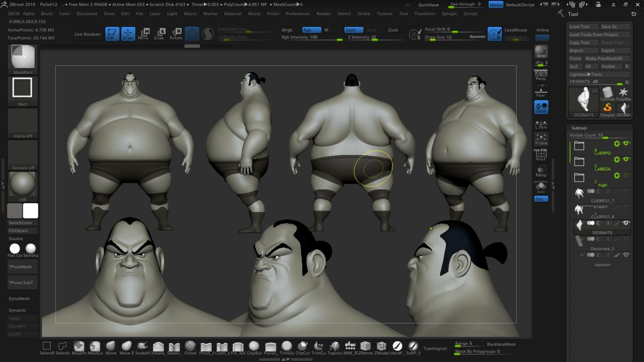Open the Brush menu
Image resolution: width=644 pixels, height=362 pixels.
click(x=47, y=14)
